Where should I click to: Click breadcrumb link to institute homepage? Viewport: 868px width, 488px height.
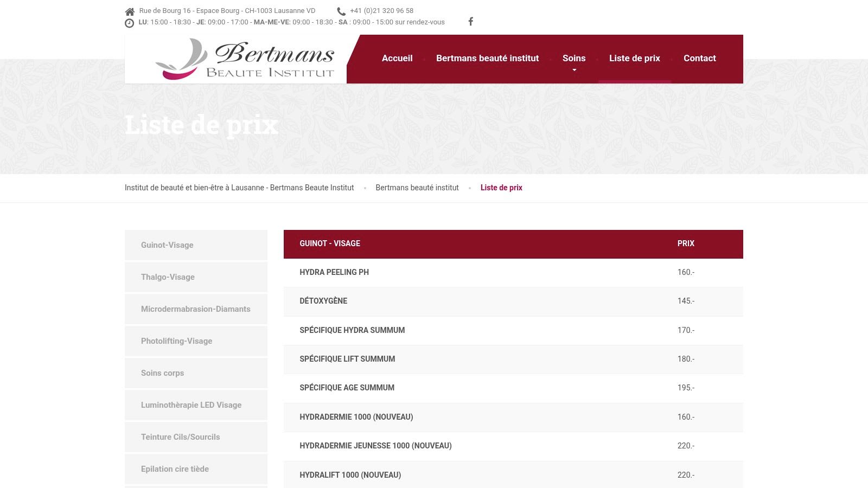pos(239,188)
